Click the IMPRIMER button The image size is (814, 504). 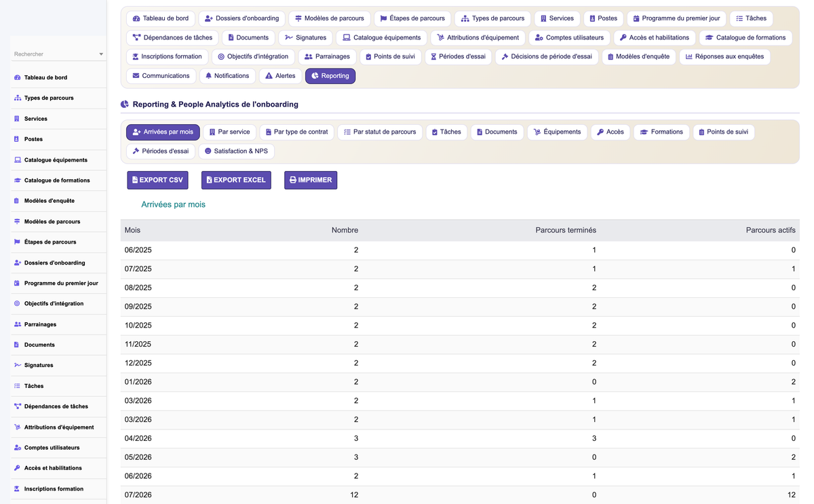[x=311, y=180]
